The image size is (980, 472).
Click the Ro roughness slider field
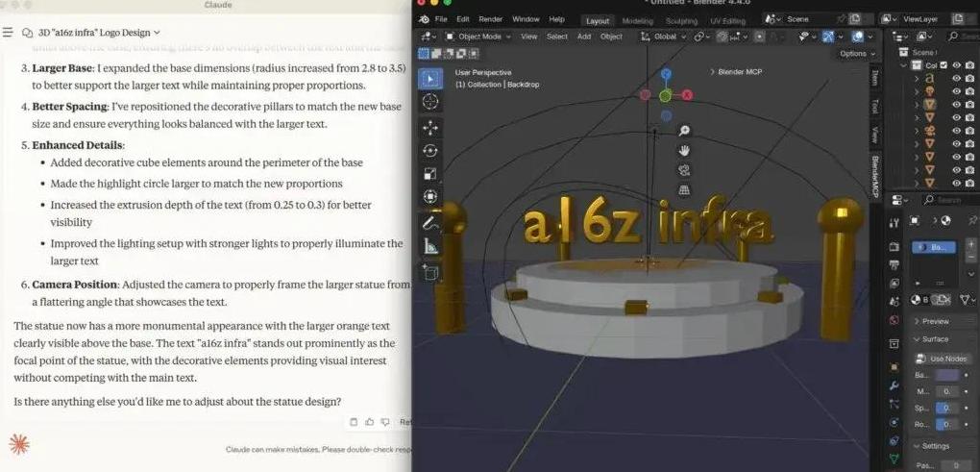946,424
